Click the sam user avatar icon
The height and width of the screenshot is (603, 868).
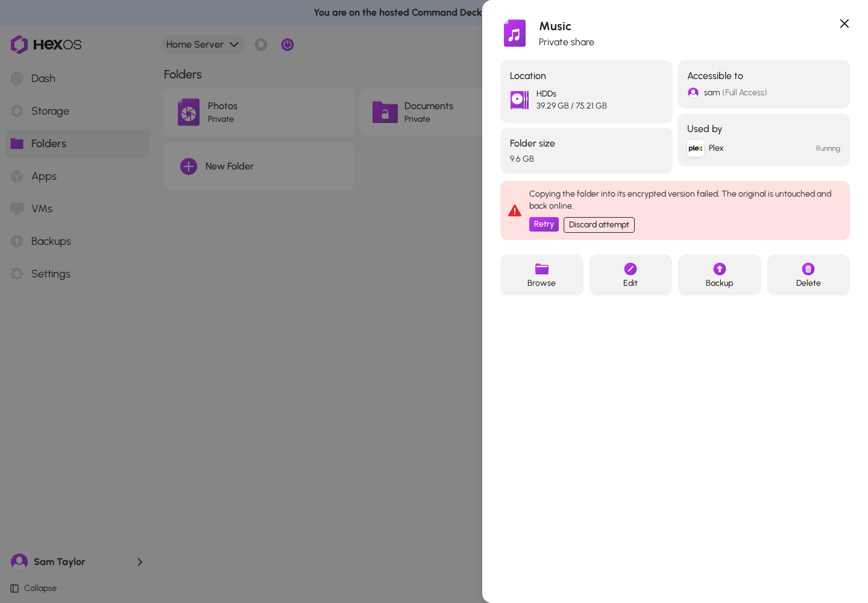click(x=693, y=93)
